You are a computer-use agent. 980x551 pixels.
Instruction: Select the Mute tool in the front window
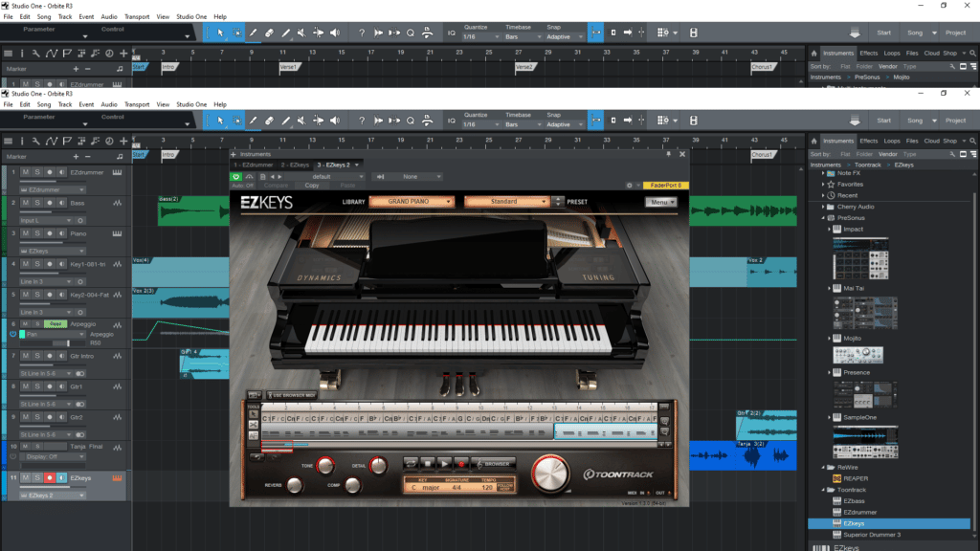pos(301,121)
